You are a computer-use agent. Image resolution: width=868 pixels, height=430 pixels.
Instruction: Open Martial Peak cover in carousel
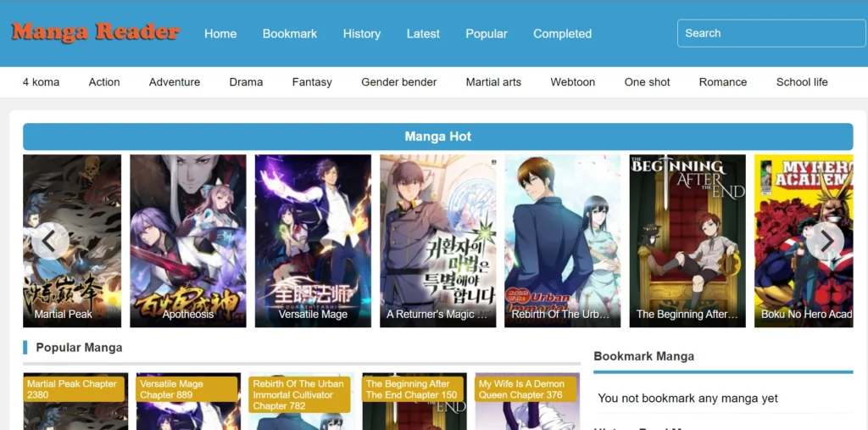point(72,241)
